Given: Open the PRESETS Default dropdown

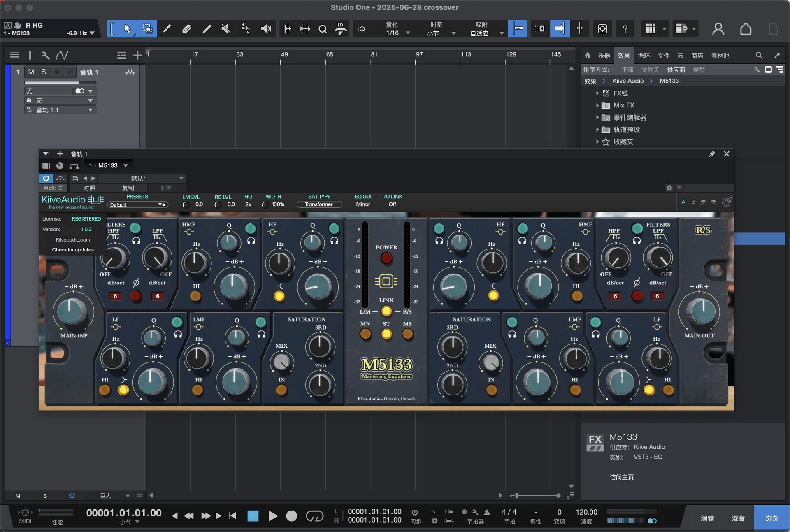Looking at the screenshot, I should point(137,204).
